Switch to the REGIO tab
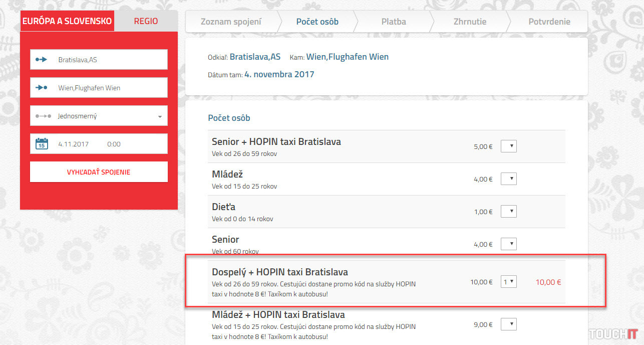644x345 pixels. click(x=146, y=21)
